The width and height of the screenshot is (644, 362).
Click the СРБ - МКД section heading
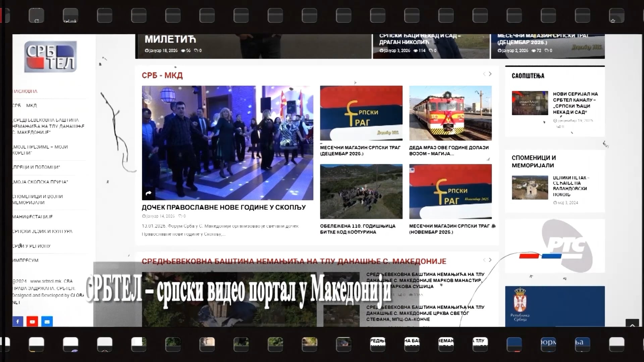162,75
